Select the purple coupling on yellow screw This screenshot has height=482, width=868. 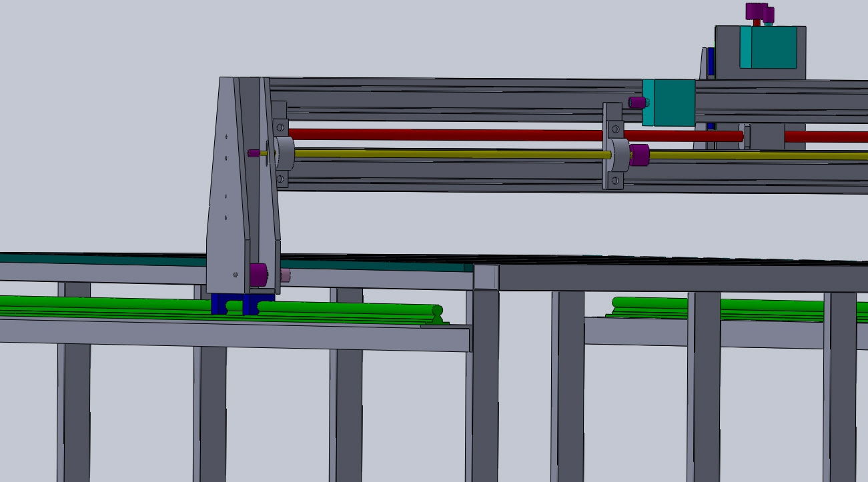tap(639, 155)
